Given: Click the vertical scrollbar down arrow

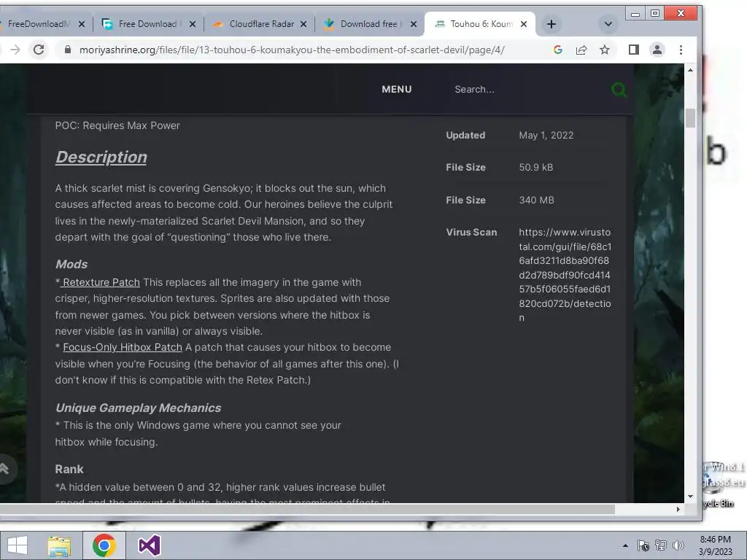Looking at the screenshot, I should point(690,496).
